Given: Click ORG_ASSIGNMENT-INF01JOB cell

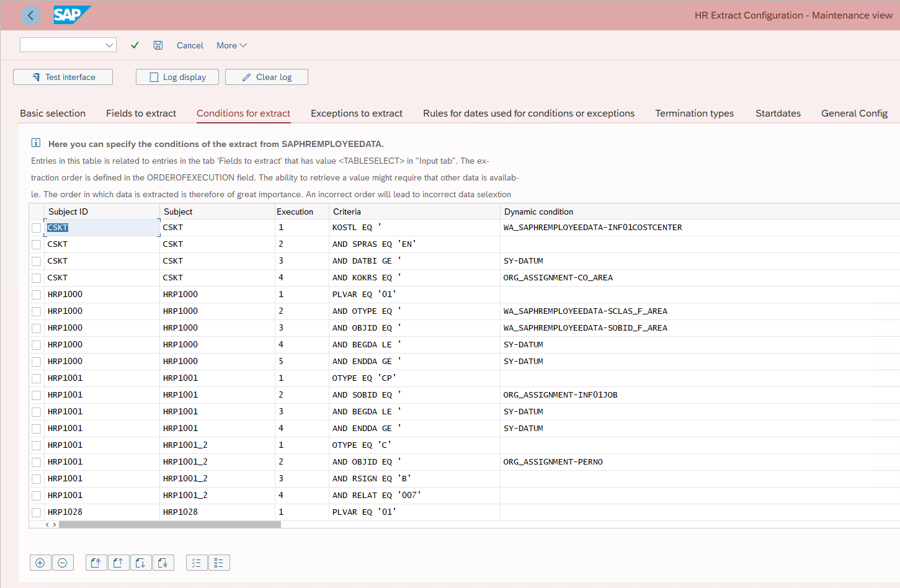Looking at the screenshot, I should 700,395.
